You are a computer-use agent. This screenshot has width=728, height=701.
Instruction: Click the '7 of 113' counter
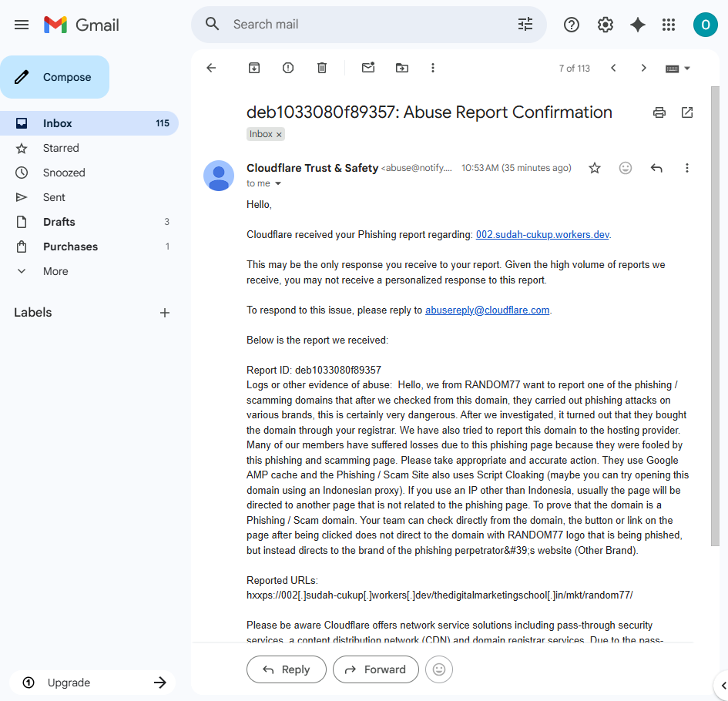tap(575, 69)
